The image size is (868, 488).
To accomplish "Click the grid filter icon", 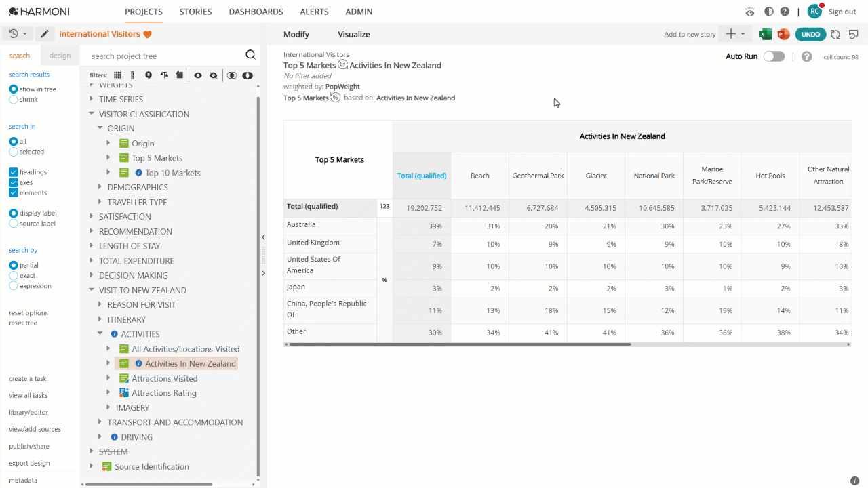I will (117, 75).
